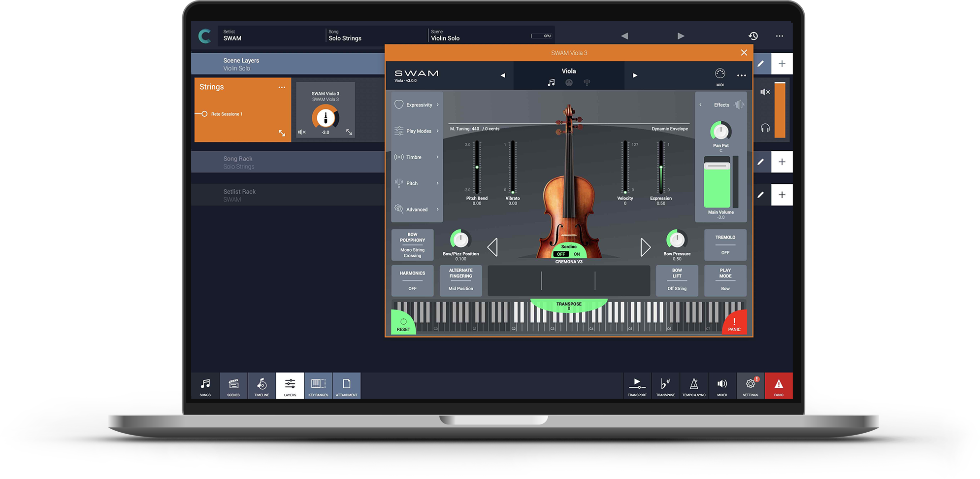Change Bow Polyphony mode
980x479 pixels.
coord(413,245)
